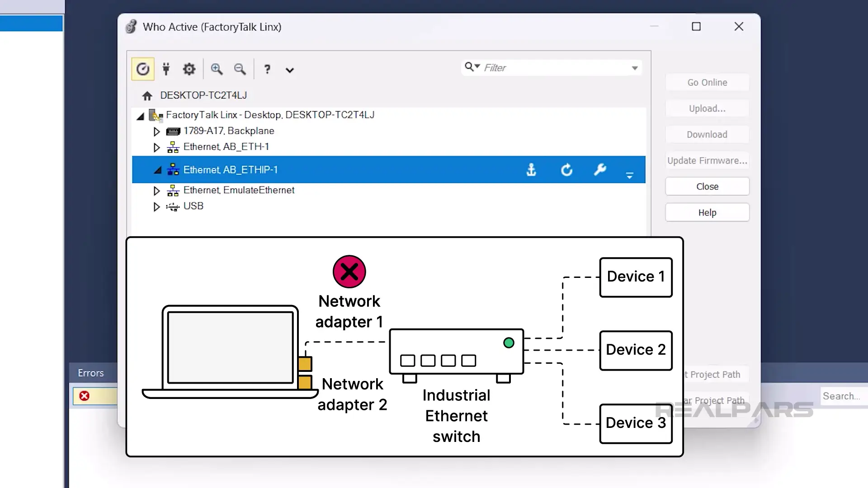Click the zoom in magnifier icon
The width and height of the screenshot is (868, 488).
[217, 69]
